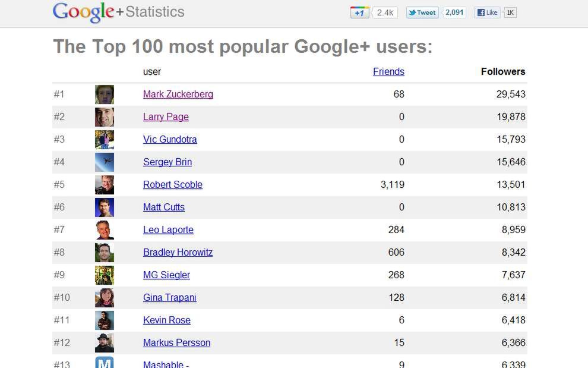Click follower count 15,793

pos(511,139)
